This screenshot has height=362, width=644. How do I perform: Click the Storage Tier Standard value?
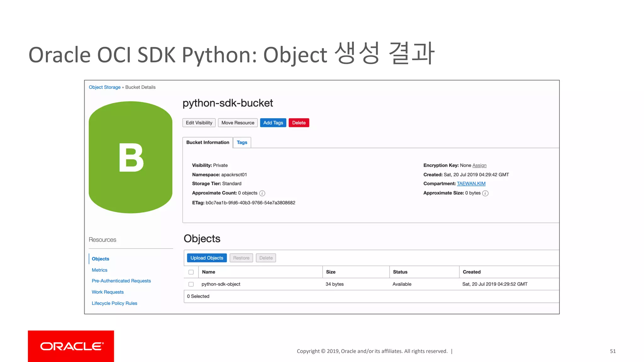tap(232, 184)
